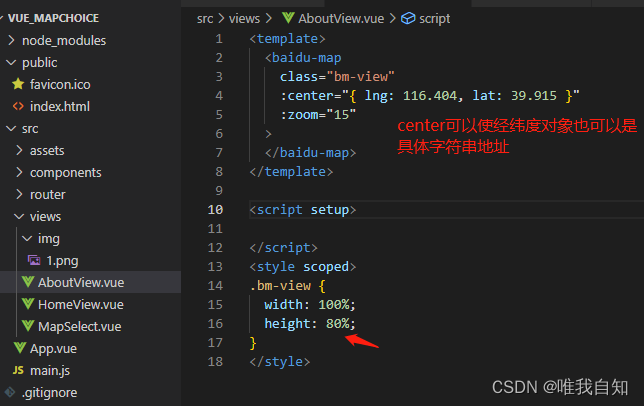Click the script symbol icon in breadcrumb
The height and width of the screenshot is (406, 644).
click(x=408, y=18)
